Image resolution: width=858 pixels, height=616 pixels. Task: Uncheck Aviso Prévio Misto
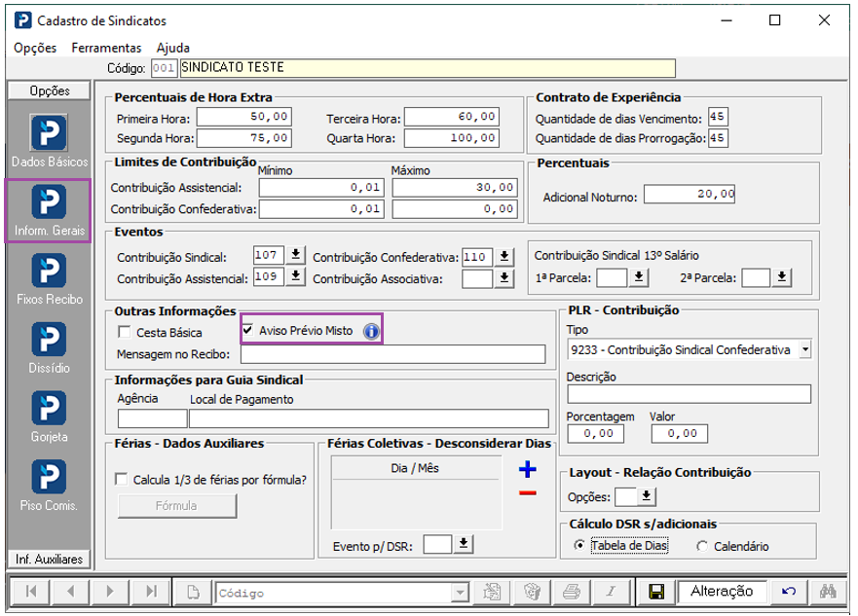pyautogui.click(x=247, y=331)
